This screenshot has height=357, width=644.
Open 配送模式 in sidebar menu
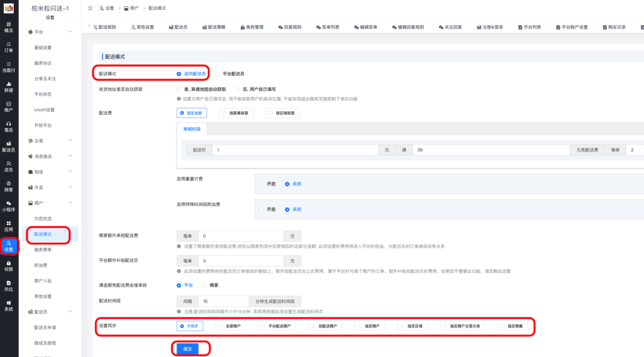pos(43,234)
